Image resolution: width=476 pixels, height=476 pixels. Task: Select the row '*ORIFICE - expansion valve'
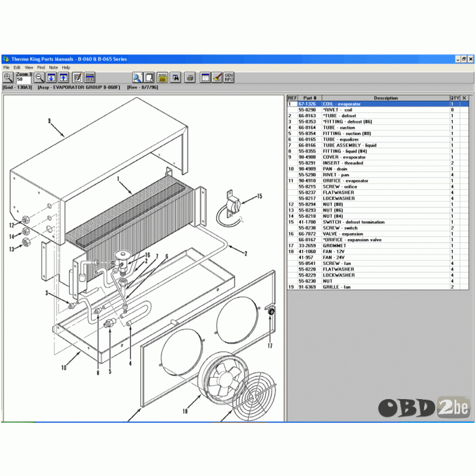tap(378, 240)
